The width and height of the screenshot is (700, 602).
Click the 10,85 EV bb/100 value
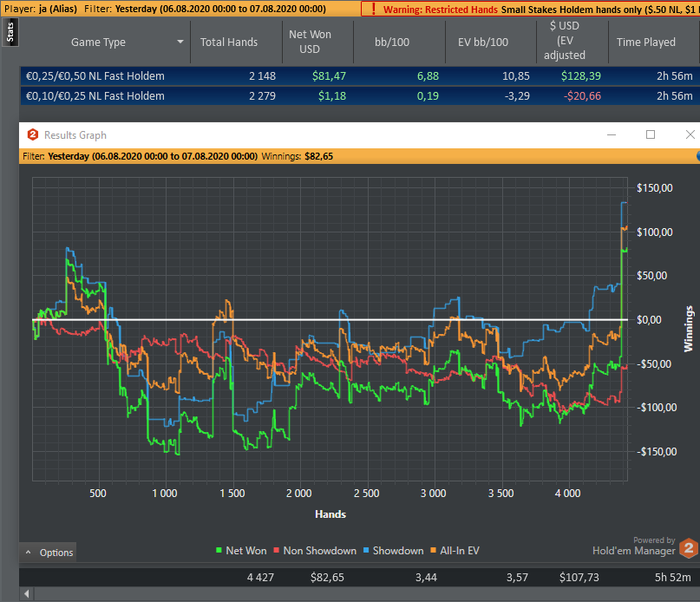pyautogui.click(x=516, y=76)
